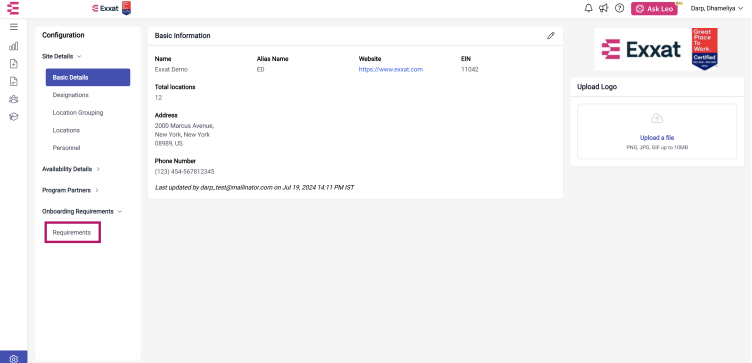Edit Basic Information with pencil icon
Viewport: 752px width, 363px height.
point(551,35)
